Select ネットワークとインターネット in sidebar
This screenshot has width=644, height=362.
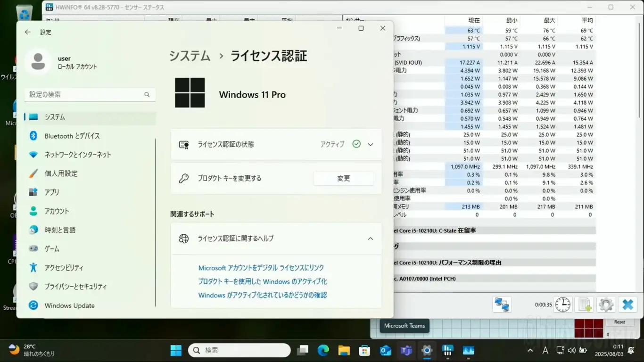[x=90, y=155]
